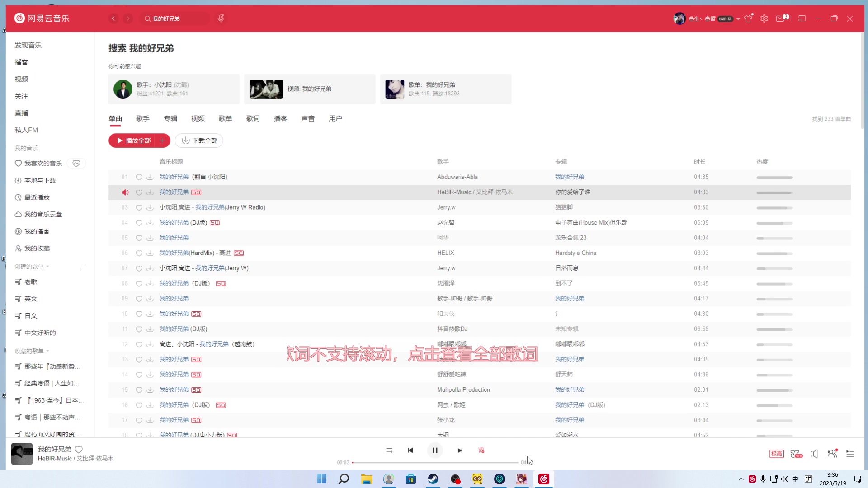
Task: Open the play queue list icon
Action: click(x=850, y=454)
